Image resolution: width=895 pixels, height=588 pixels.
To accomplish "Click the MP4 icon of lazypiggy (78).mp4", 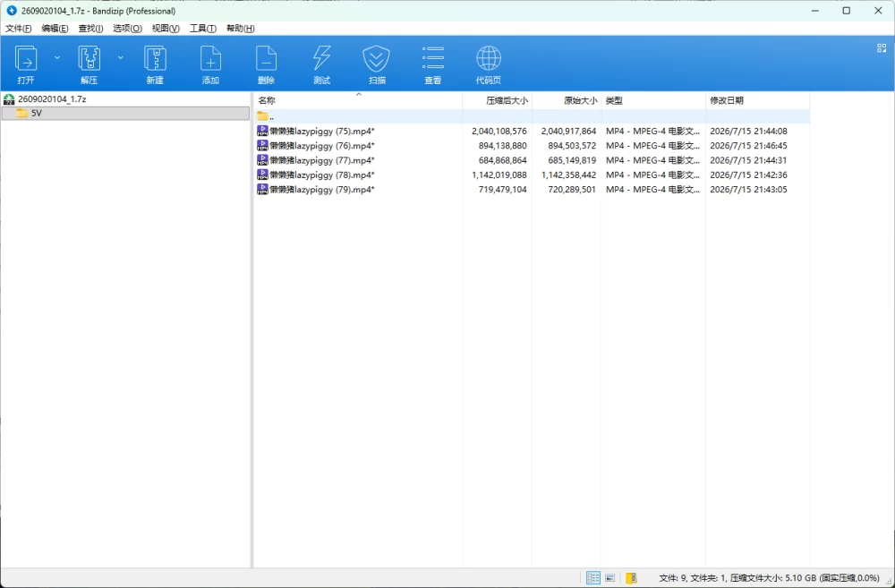I will pos(262,175).
